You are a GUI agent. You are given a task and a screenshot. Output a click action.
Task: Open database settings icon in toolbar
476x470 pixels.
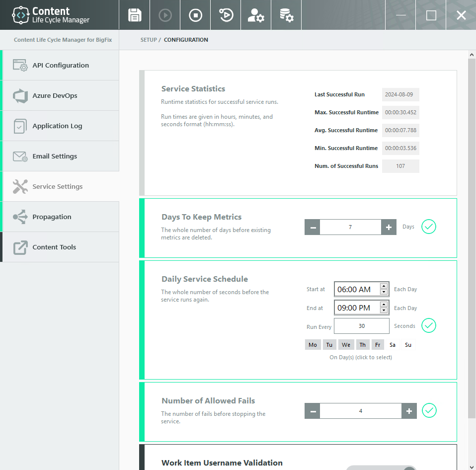point(286,15)
